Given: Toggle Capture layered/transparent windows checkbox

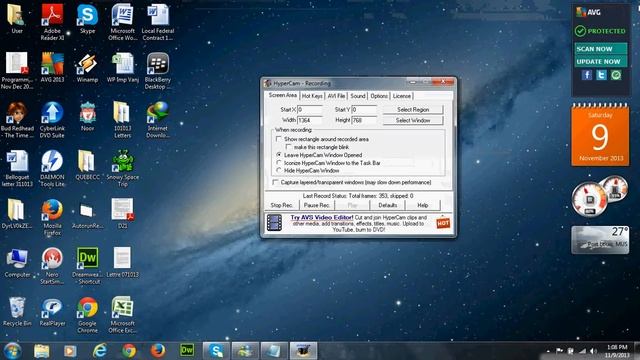Looking at the screenshot, I should 276,182.
